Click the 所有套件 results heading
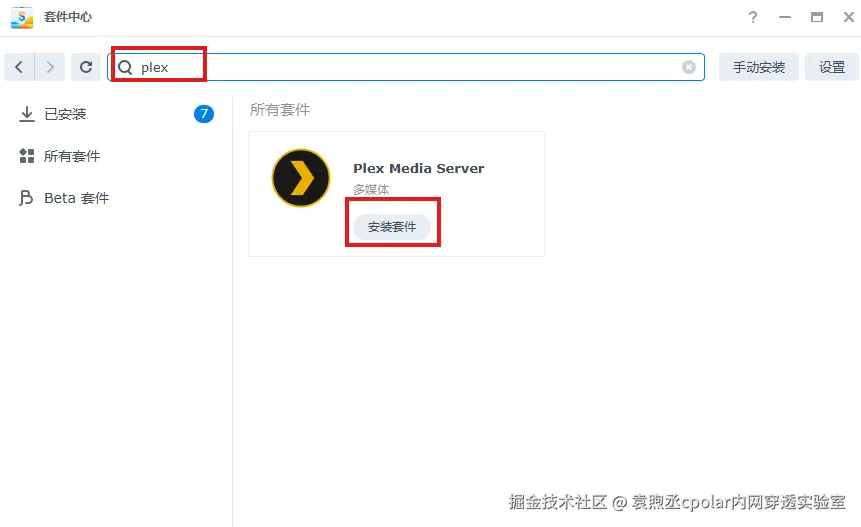 coord(280,110)
